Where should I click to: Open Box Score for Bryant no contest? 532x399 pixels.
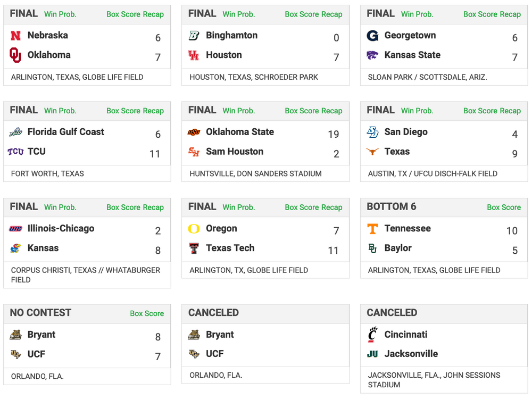pyautogui.click(x=147, y=313)
